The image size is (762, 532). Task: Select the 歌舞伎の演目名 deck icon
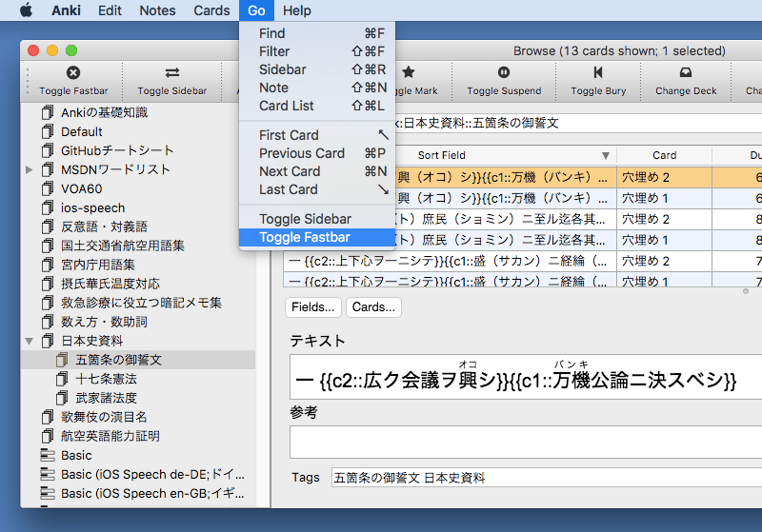pyautogui.click(x=48, y=417)
